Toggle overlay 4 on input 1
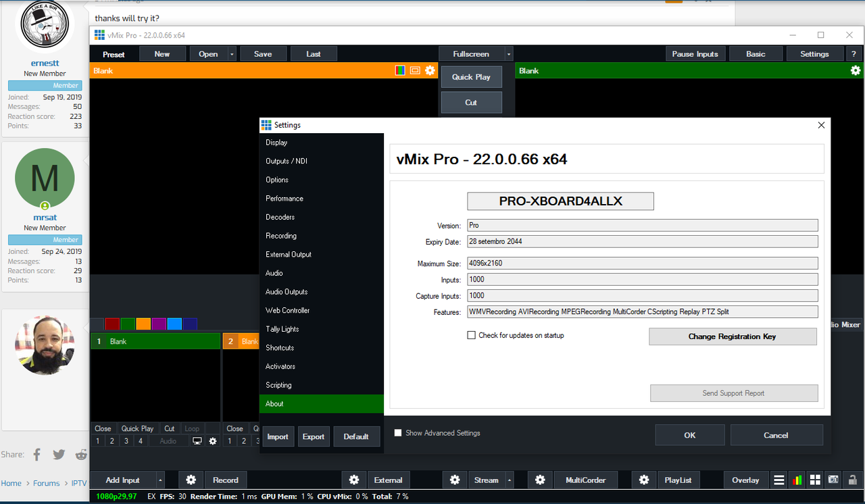Viewport: 865px width, 504px height. [x=141, y=441]
